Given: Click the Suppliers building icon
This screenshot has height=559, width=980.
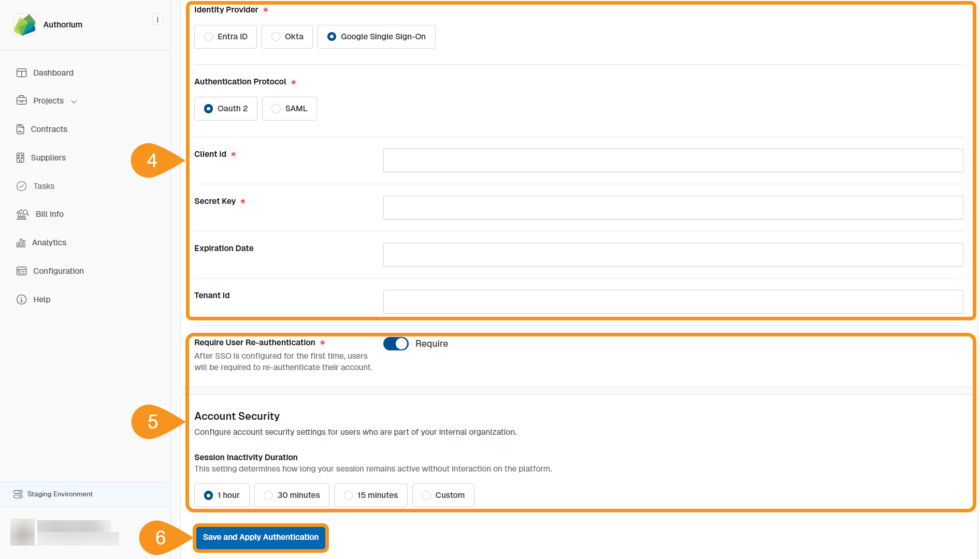Looking at the screenshot, I should click(20, 158).
